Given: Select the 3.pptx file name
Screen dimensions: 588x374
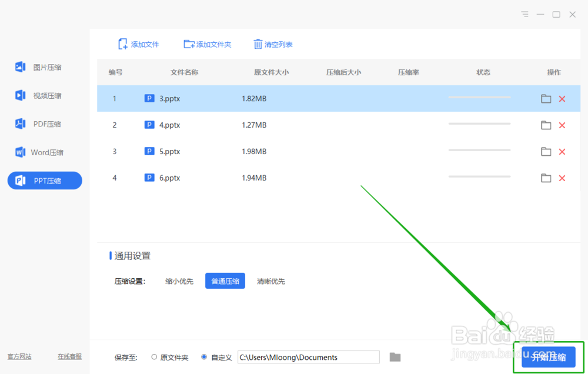Looking at the screenshot, I should pos(169,99).
